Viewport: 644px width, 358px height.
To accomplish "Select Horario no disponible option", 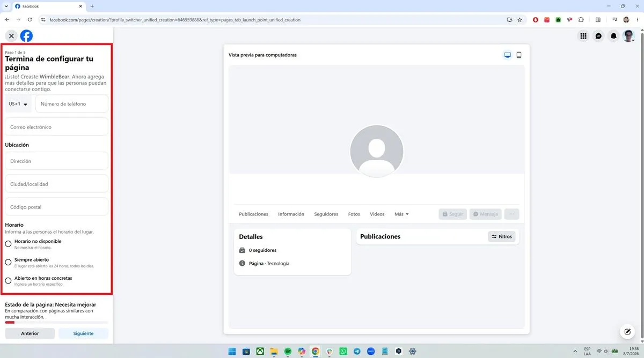I will pyautogui.click(x=8, y=244).
